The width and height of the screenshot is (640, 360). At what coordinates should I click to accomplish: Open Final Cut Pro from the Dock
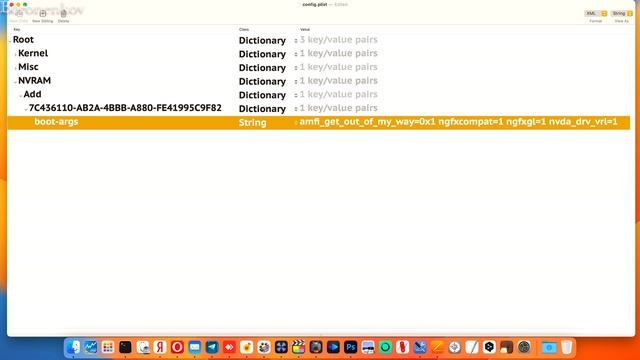(298, 347)
